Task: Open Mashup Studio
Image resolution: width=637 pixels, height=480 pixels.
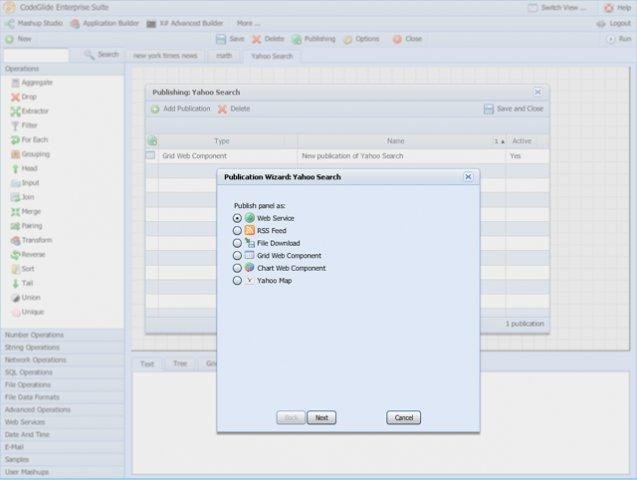Action: tap(34, 23)
